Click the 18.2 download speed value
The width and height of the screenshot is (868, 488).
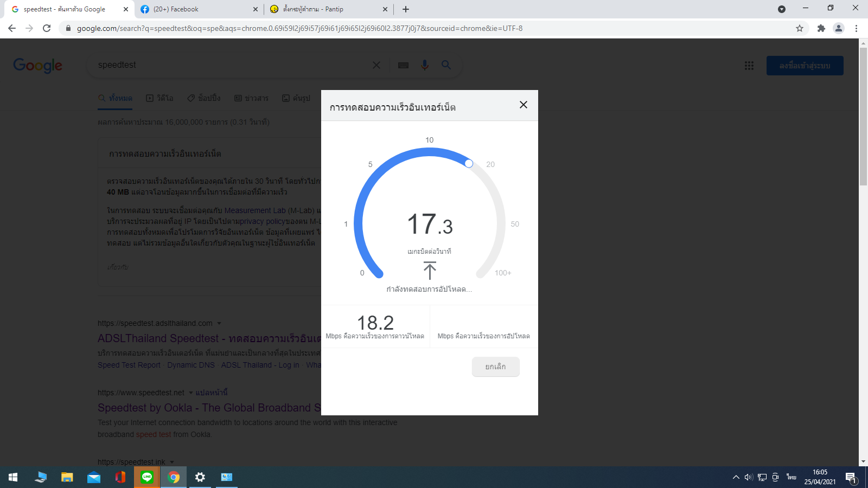click(x=375, y=323)
